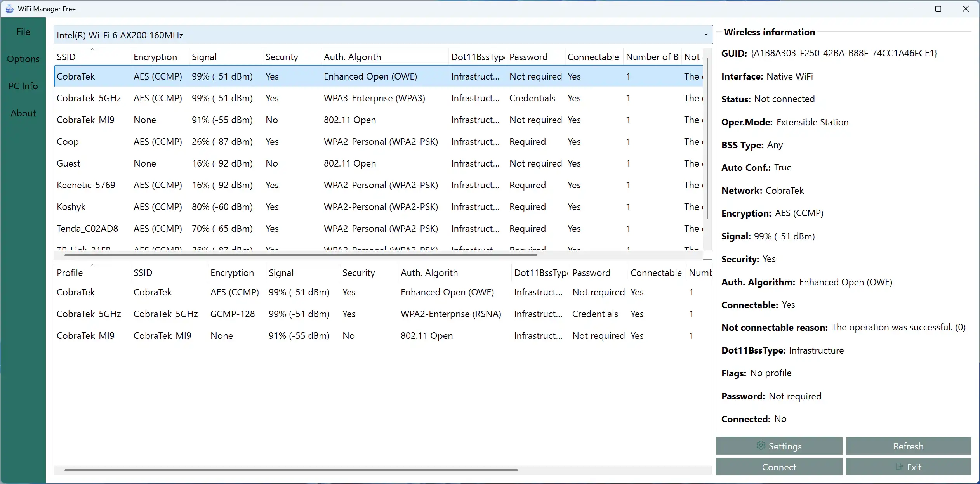Select the CobraTek_5GHz saved profile row
Image resolution: width=980 pixels, height=484 pixels.
point(89,314)
